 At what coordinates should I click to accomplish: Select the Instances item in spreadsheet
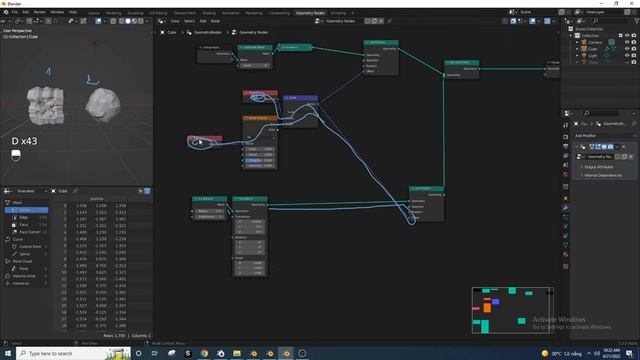[20, 283]
